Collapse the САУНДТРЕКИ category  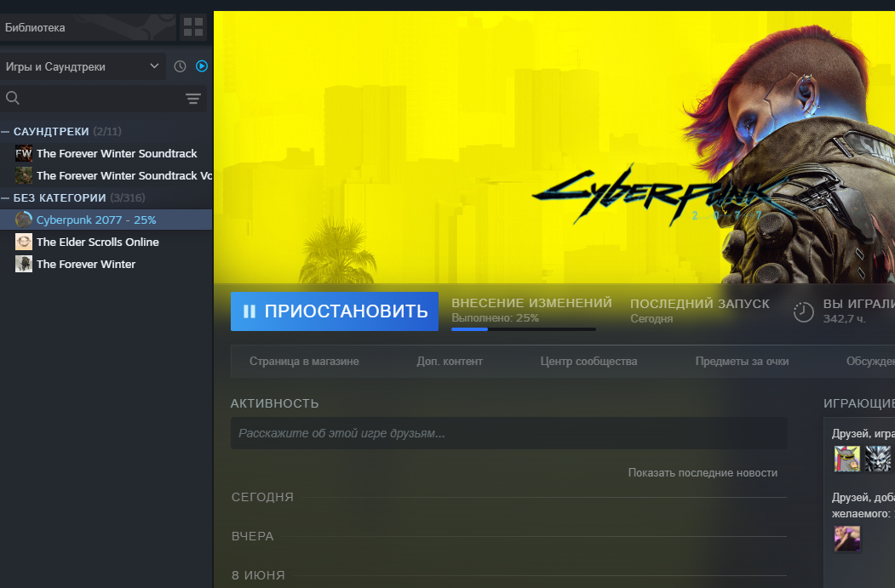5,131
